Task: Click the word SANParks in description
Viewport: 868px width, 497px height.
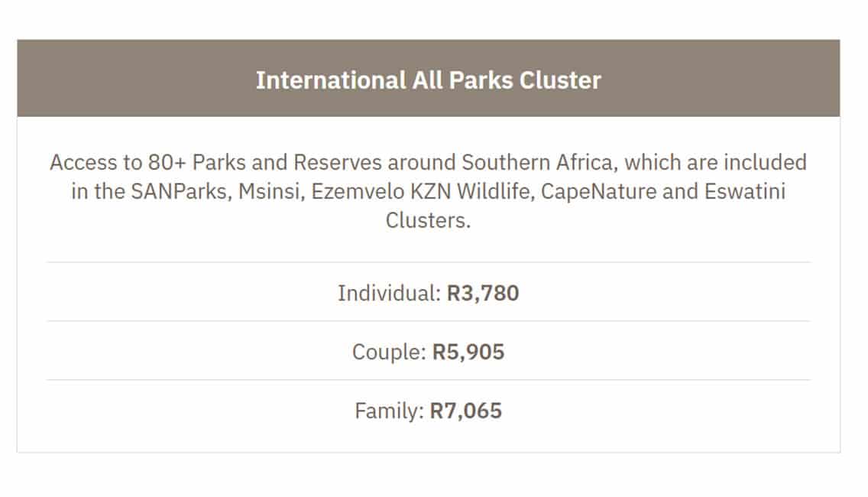Action: (181, 191)
